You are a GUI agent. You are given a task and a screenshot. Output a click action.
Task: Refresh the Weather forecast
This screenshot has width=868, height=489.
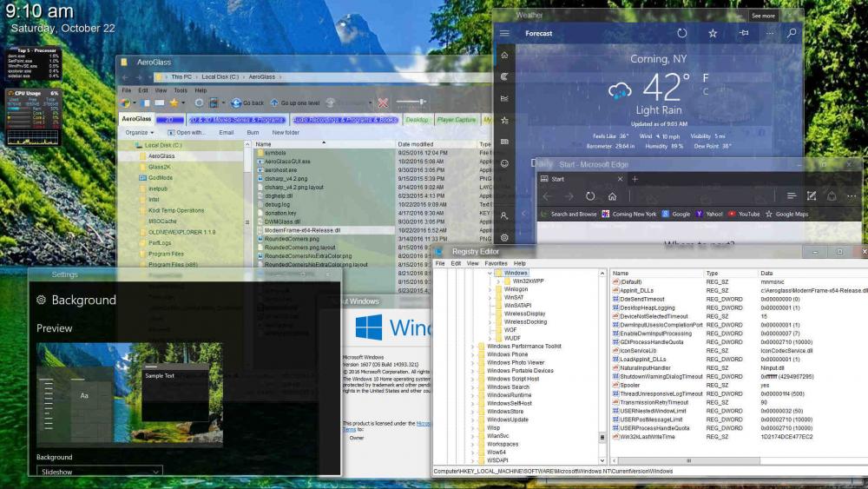tap(682, 33)
